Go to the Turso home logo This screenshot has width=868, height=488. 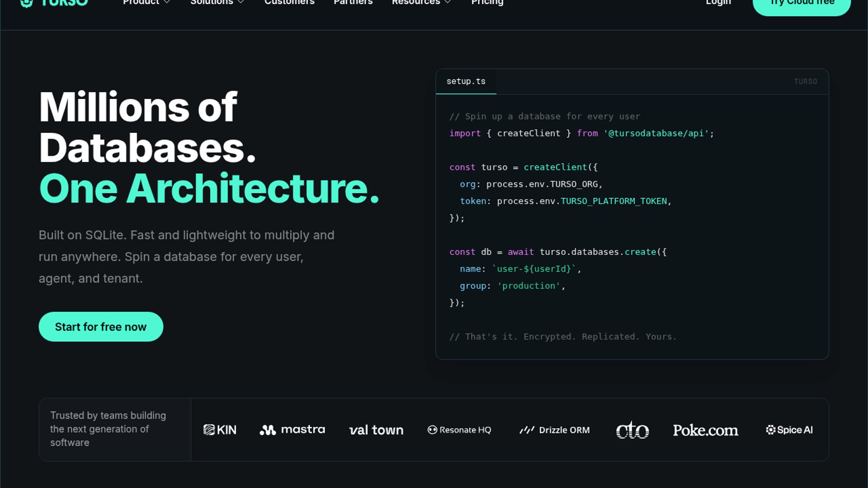tap(54, 2)
